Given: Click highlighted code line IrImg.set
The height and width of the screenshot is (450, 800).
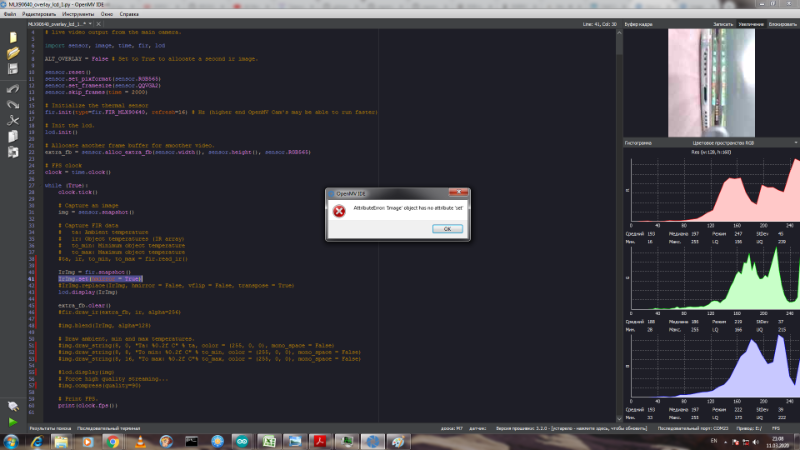Looking at the screenshot, I should pos(100,279).
